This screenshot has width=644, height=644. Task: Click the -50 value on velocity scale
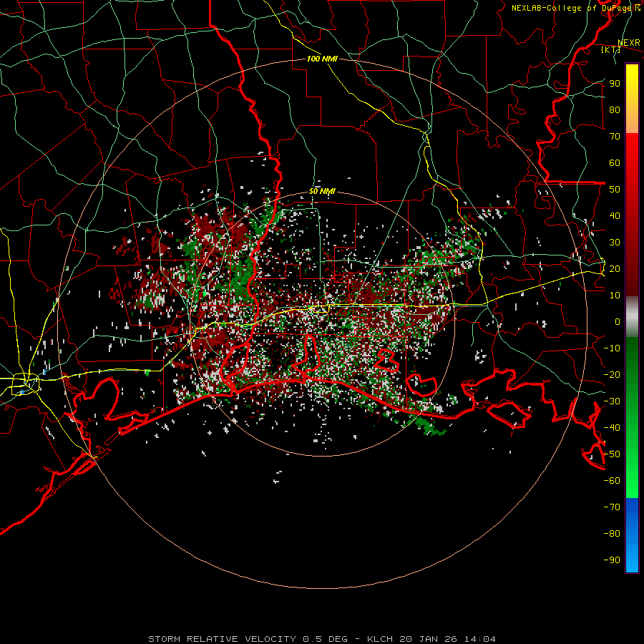[x=612, y=454]
